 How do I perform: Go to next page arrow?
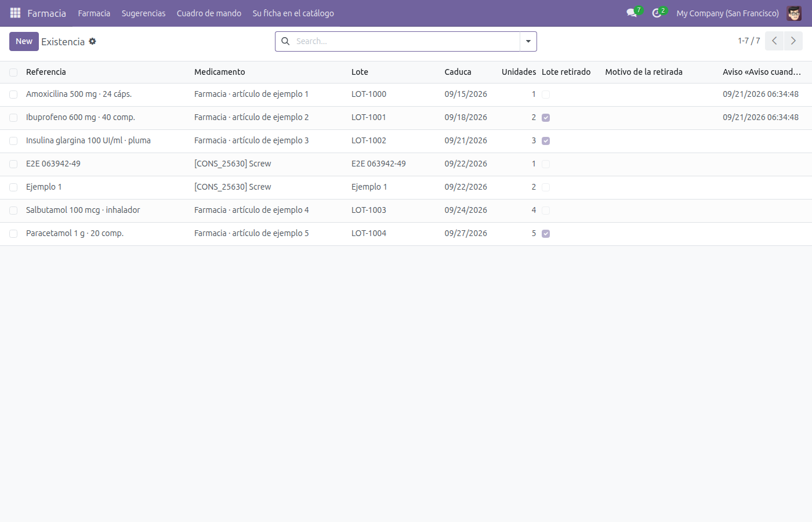(x=793, y=41)
